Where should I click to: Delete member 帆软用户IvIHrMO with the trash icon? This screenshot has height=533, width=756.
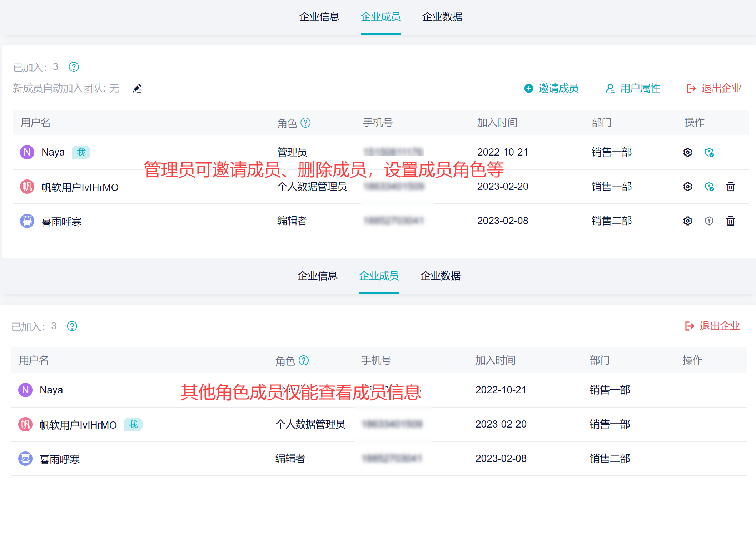(x=730, y=187)
